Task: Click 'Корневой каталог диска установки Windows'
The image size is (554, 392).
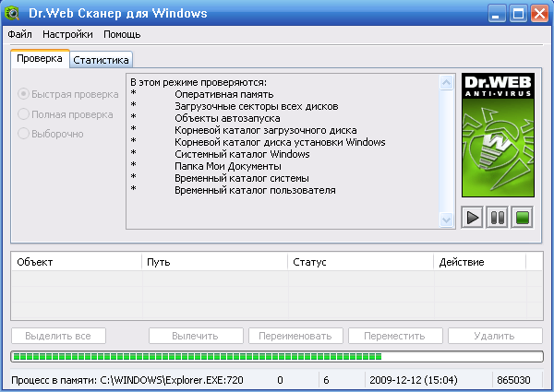Action: [280, 143]
